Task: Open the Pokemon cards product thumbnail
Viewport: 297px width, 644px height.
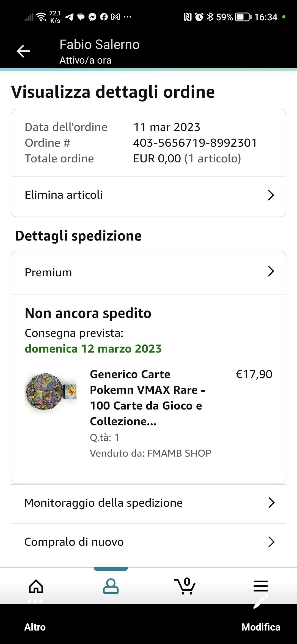Action: [51, 393]
